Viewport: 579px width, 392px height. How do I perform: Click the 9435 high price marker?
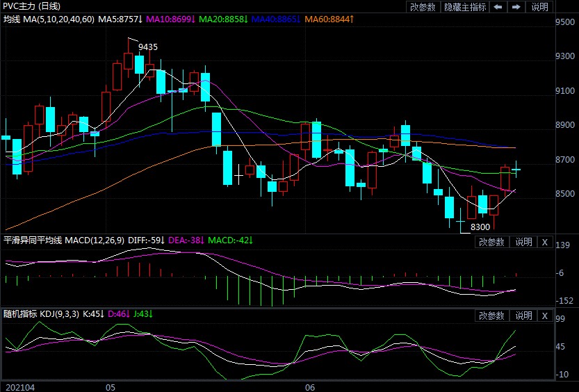[147, 47]
